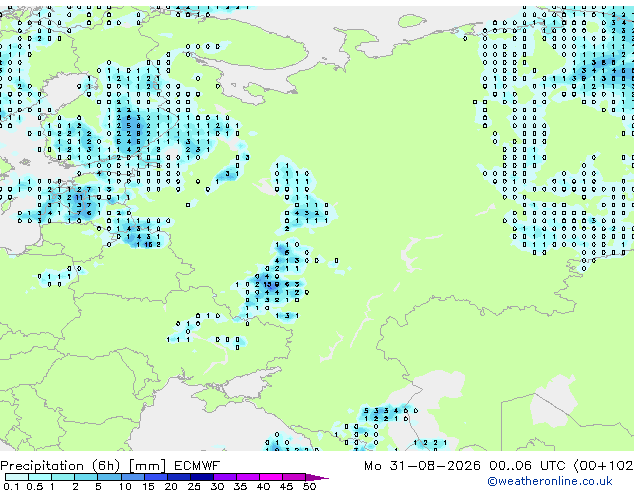Click the legend value label '35'
Screen dimensions: 634x490
point(240,486)
